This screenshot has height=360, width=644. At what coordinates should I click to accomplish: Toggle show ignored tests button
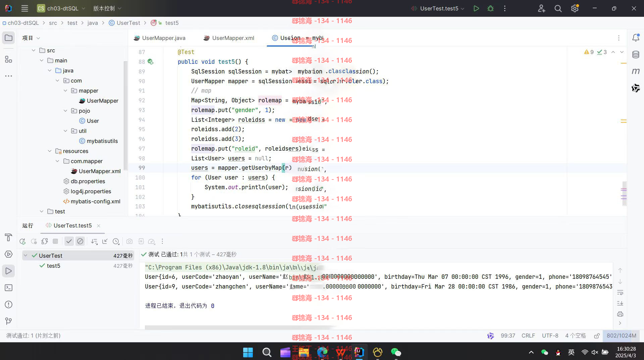(80, 241)
